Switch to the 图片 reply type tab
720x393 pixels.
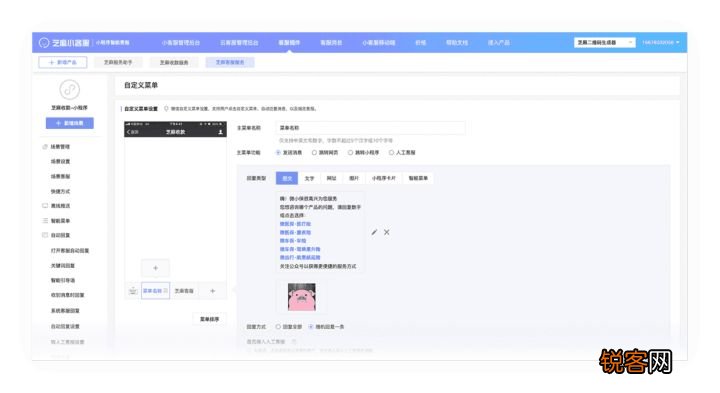pos(354,178)
